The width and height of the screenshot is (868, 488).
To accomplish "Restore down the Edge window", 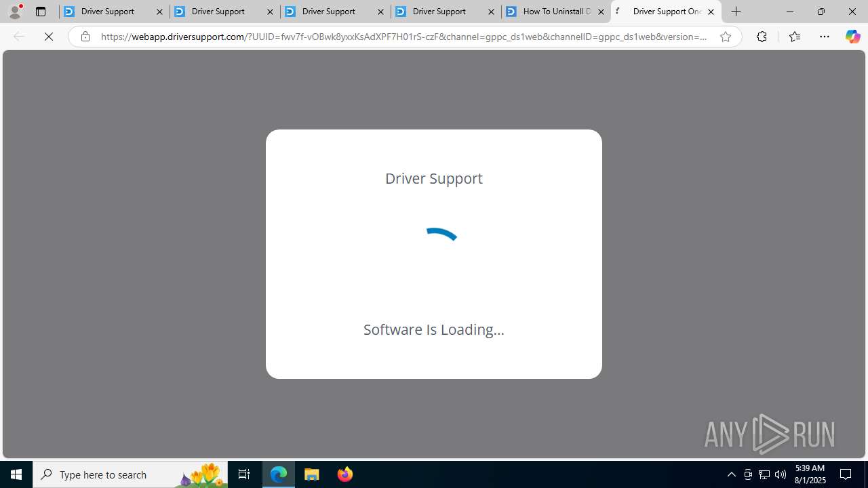I will (821, 12).
